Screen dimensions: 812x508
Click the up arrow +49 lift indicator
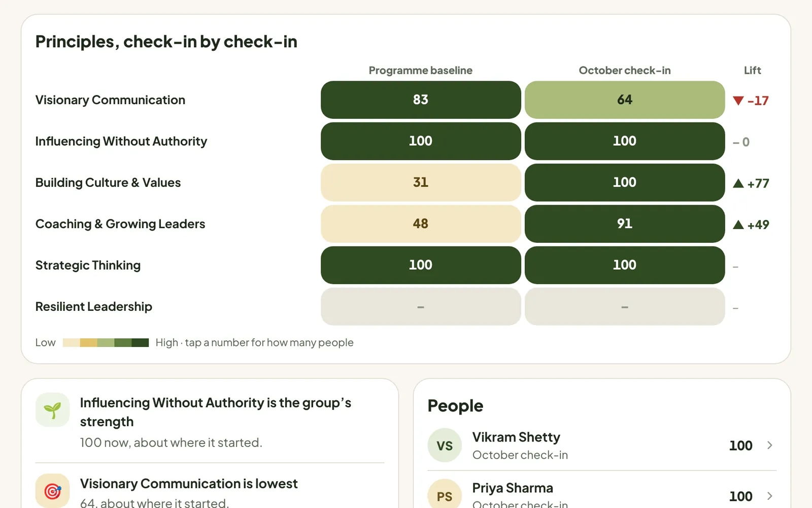point(751,225)
